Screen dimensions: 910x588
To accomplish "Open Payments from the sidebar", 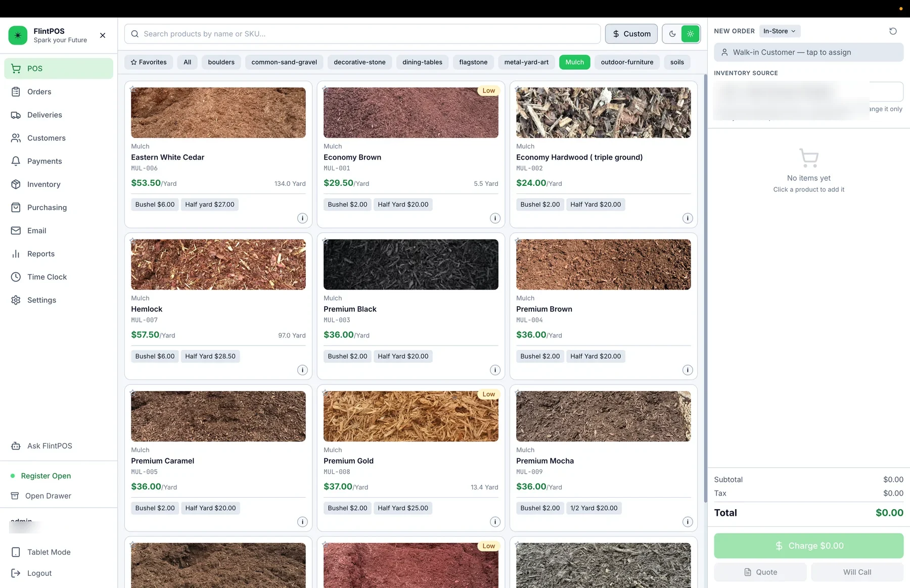I will [x=59, y=161].
